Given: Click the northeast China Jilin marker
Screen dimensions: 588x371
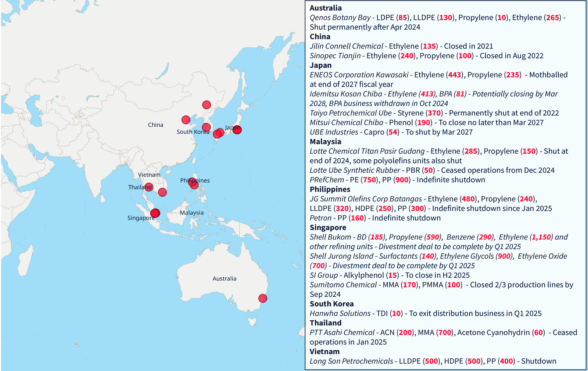Looking at the screenshot, I should [x=206, y=105].
